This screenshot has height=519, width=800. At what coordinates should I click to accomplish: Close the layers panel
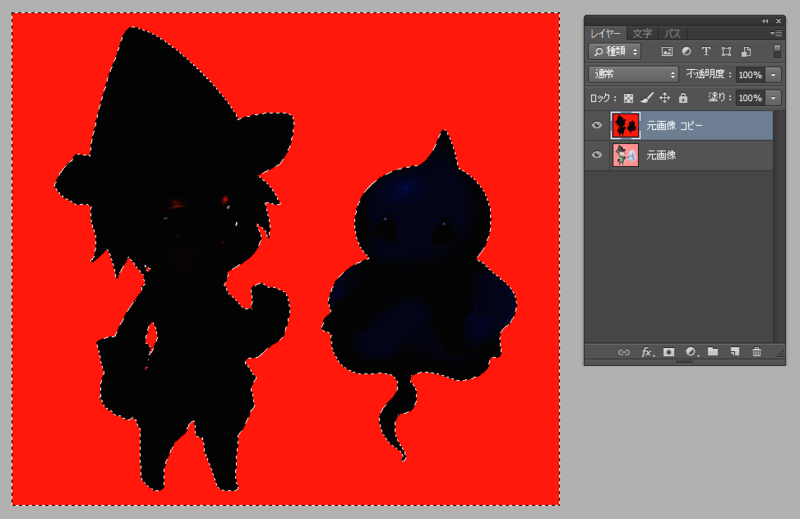(779, 21)
